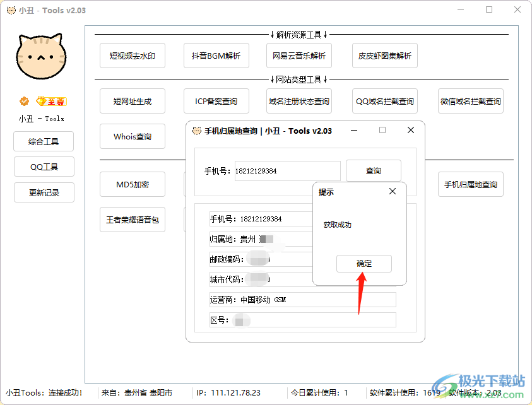Close the main 小丑 Tools window

[517, 10]
